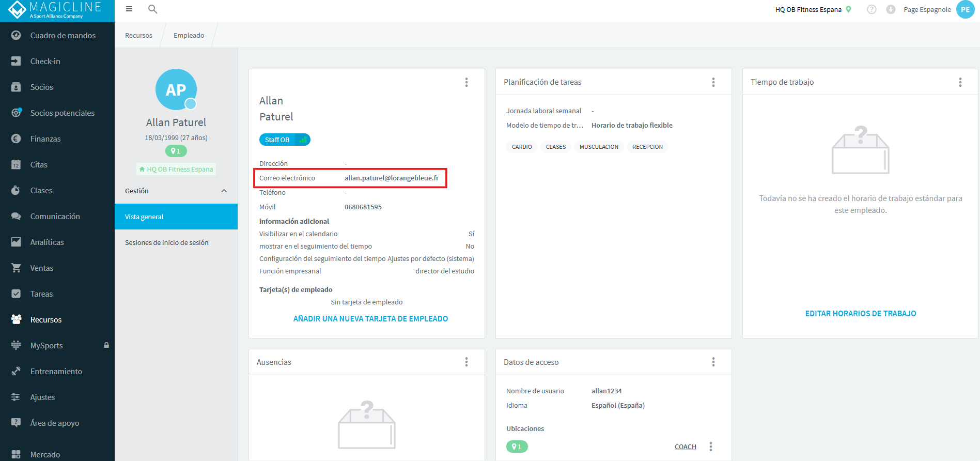Open the employee card three-dot menu
This screenshot has height=461, width=980.
pyautogui.click(x=466, y=82)
